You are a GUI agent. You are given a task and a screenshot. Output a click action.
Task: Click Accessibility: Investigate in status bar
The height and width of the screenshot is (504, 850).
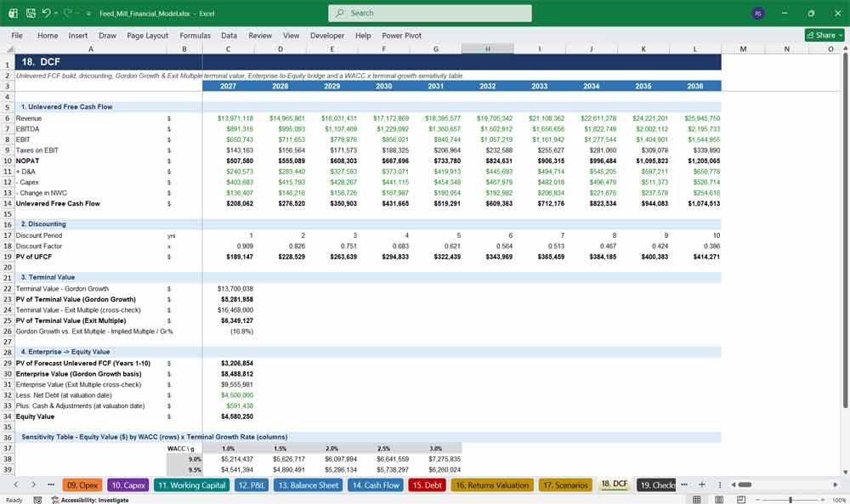[90, 500]
